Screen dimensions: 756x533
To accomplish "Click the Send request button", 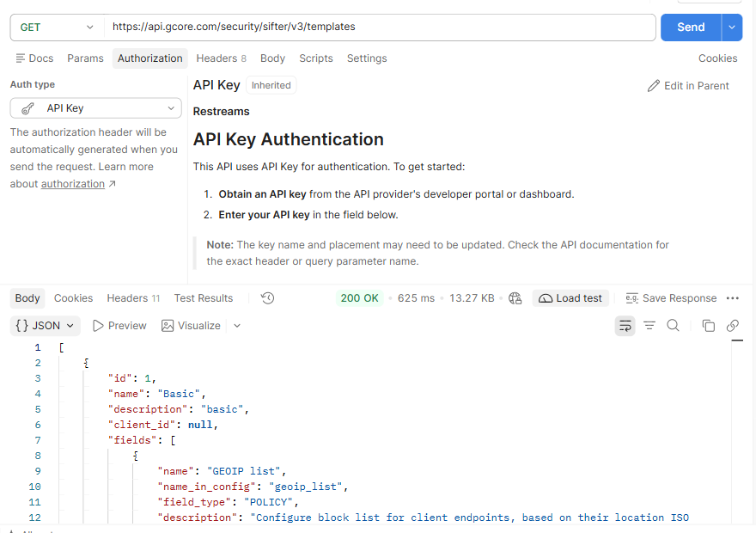I will click(x=691, y=28).
